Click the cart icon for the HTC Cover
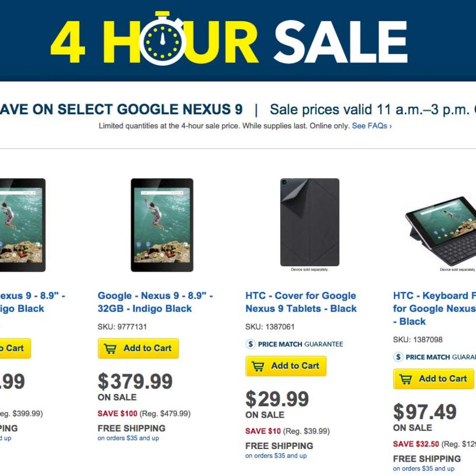Image resolution: width=476 pixels, height=476 pixels. (258, 366)
